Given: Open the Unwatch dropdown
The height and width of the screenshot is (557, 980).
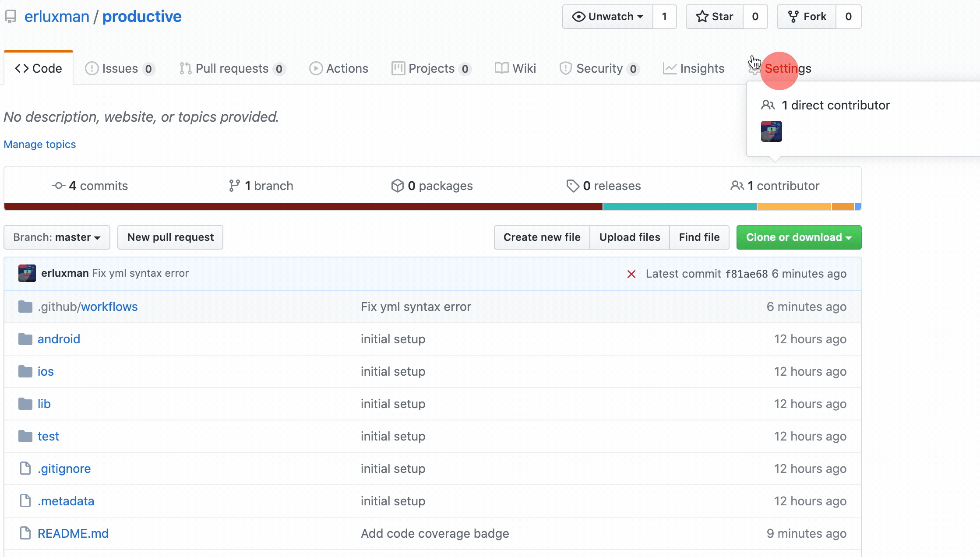Looking at the screenshot, I should pos(608,17).
